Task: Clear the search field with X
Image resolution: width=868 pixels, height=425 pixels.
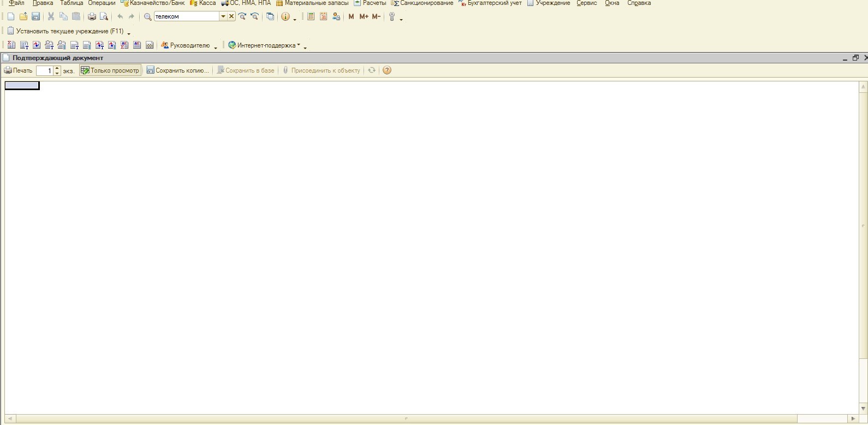Action: pos(231,16)
